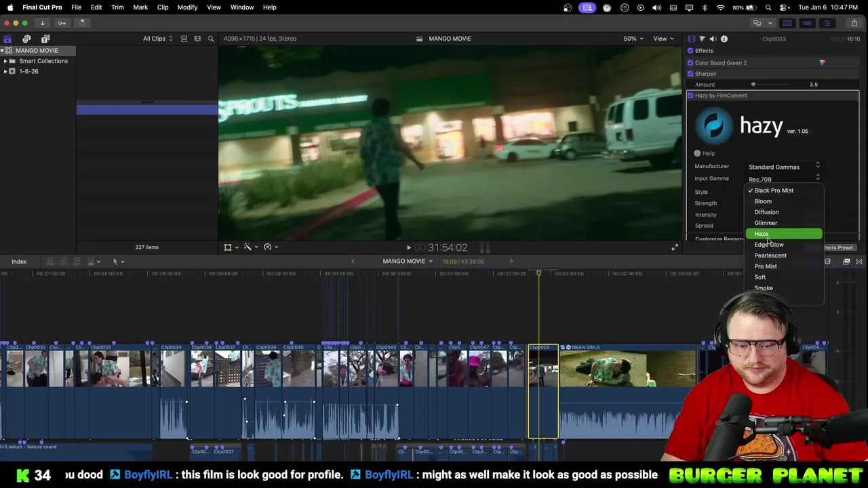868x488 pixels.
Task: Open the keyword editor key icon
Action: pyautogui.click(x=62, y=23)
